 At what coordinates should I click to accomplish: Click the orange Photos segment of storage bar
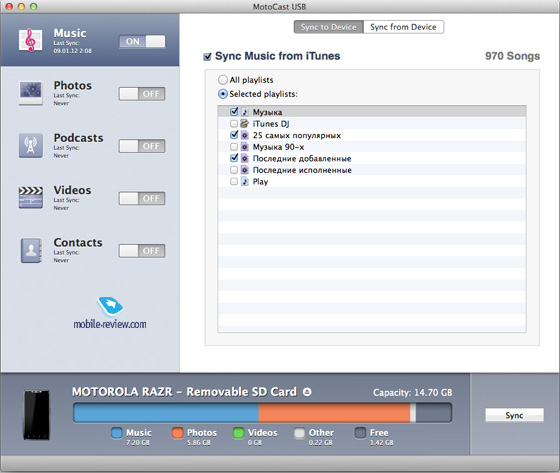(334, 413)
